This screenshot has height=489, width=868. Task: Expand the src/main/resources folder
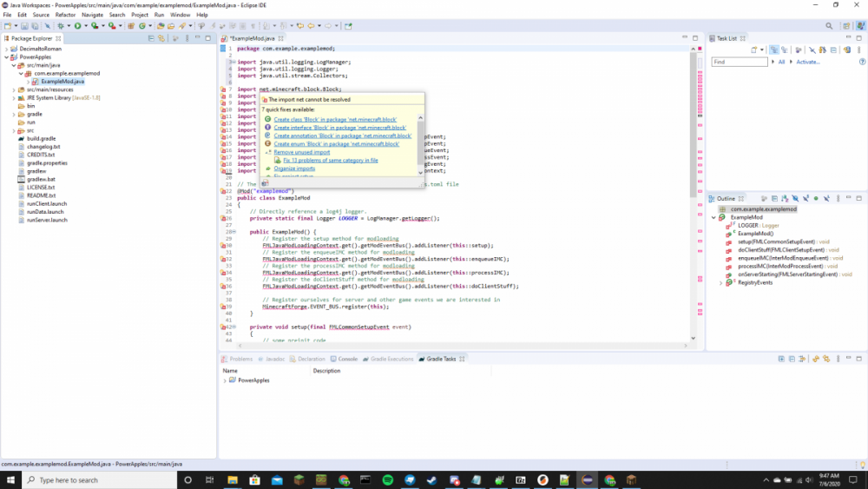point(14,89)
